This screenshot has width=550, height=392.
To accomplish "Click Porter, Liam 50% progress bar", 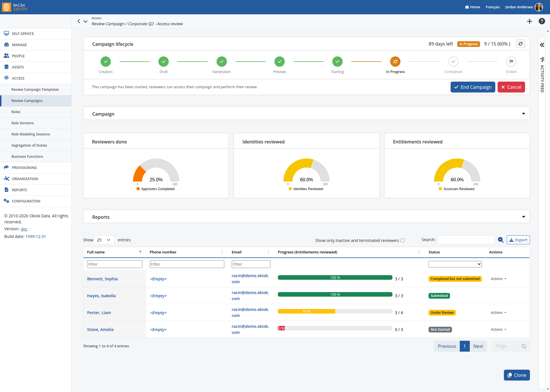I will 335,312.
